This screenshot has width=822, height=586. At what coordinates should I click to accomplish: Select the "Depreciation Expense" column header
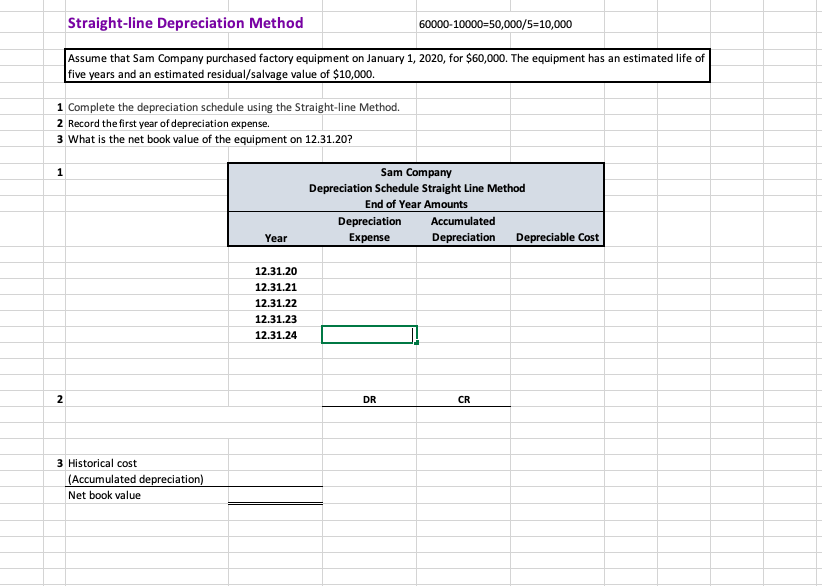[370, 230]
